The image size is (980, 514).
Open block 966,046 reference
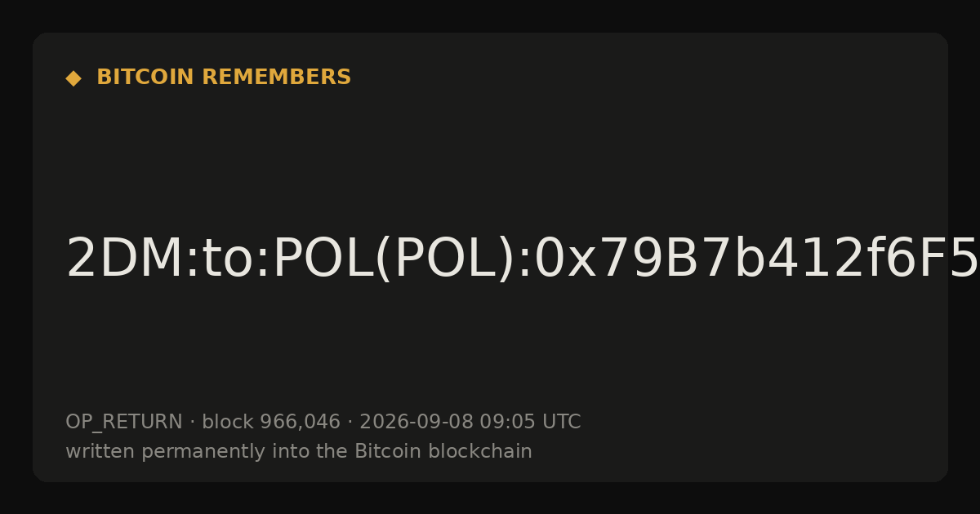pos(271,423)
